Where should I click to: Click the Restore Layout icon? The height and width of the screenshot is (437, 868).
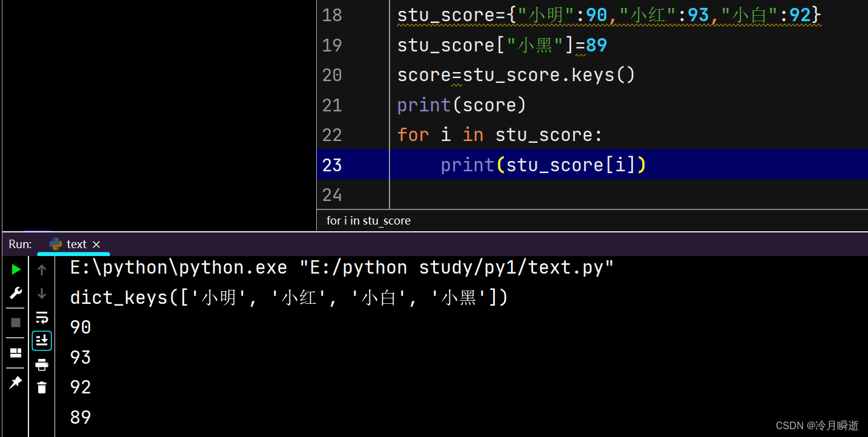(16, 352)
